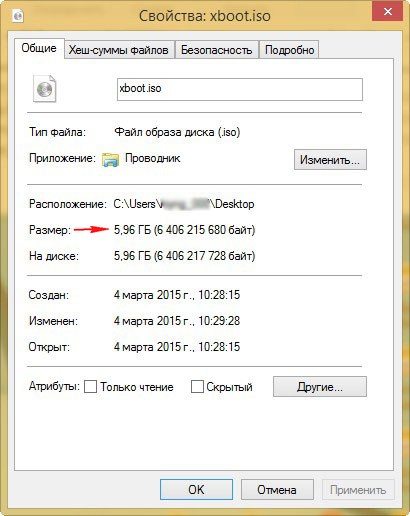The width and height of the screenshot is (410, 516).
Task: Click the Применить button
Action: coord(358,489)
